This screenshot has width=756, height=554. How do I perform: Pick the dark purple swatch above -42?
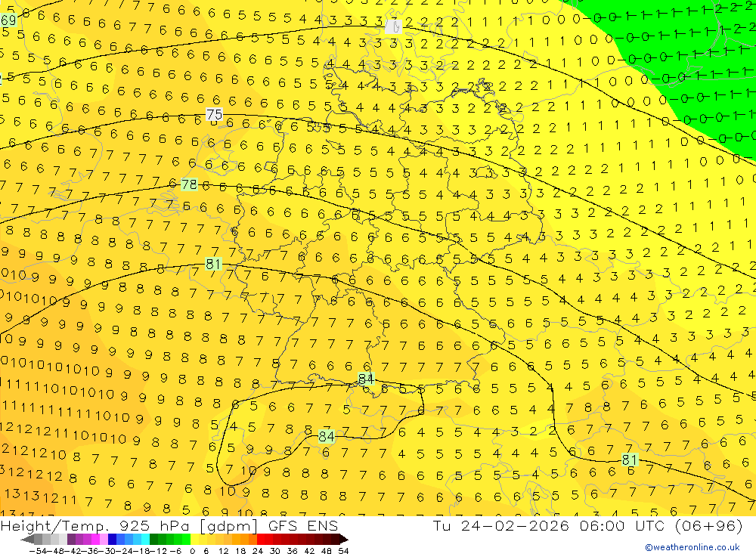point(71,540)
